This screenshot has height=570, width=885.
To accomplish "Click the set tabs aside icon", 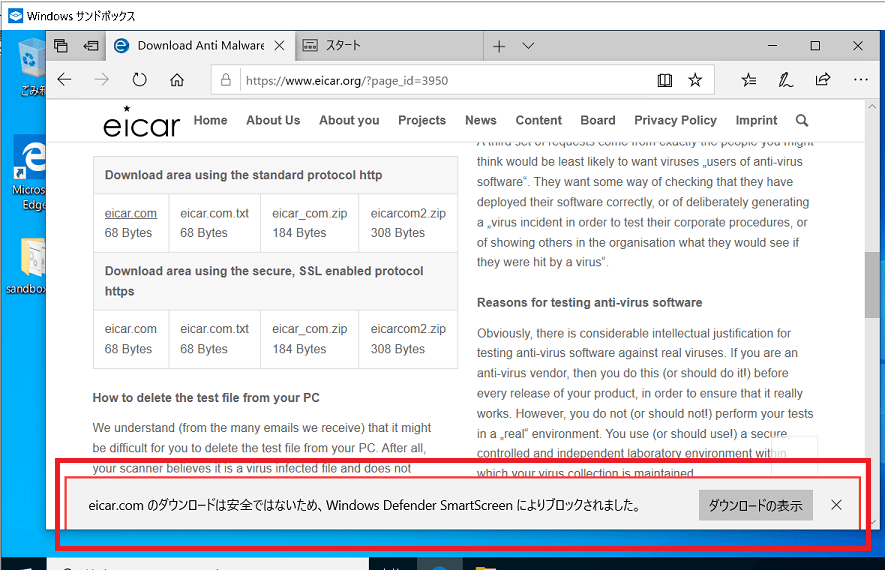I will coord(90,46).
